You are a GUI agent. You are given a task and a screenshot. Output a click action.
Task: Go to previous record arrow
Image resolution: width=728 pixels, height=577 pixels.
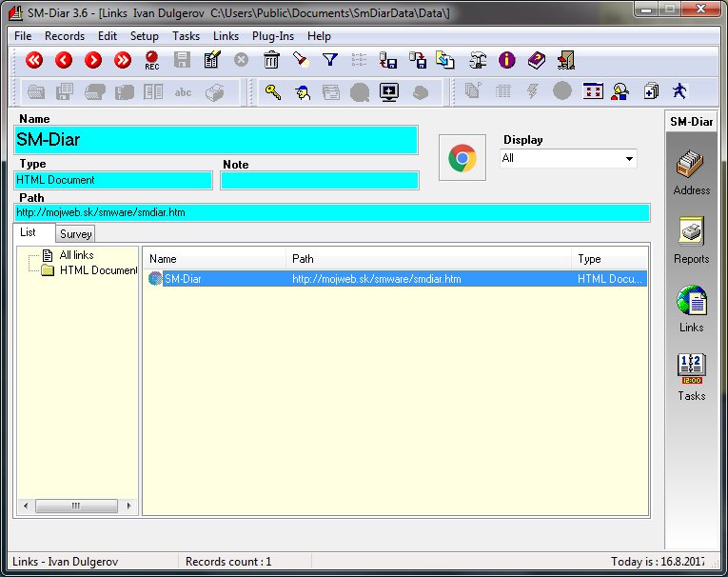[64, 60]
